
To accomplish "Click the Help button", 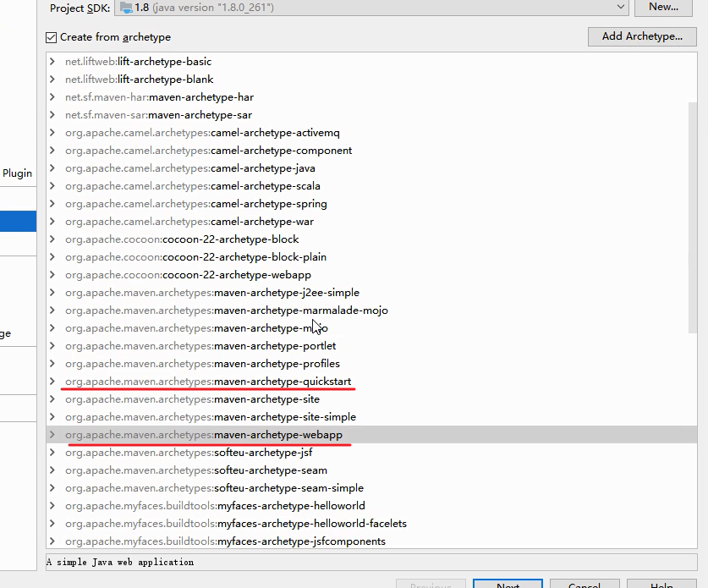I will click(661, 584).
